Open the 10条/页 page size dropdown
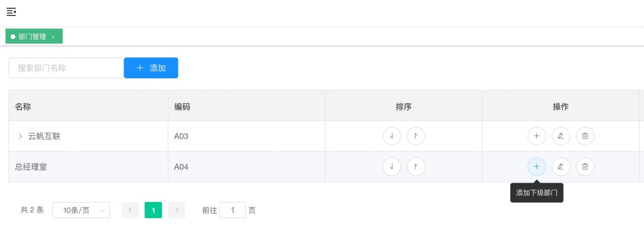This screenshot has width=644, height=230. [x=81, y=210]
